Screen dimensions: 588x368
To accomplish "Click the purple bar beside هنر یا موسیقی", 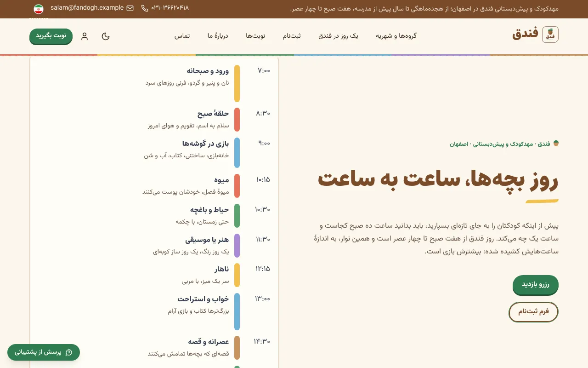I will click(237, 246).
